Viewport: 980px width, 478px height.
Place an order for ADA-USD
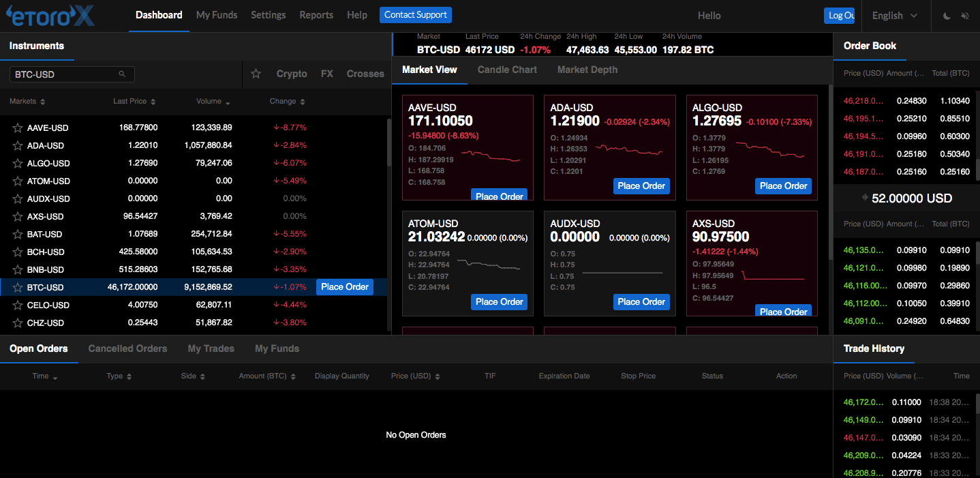pyautogui.click(x=641, y=185)
